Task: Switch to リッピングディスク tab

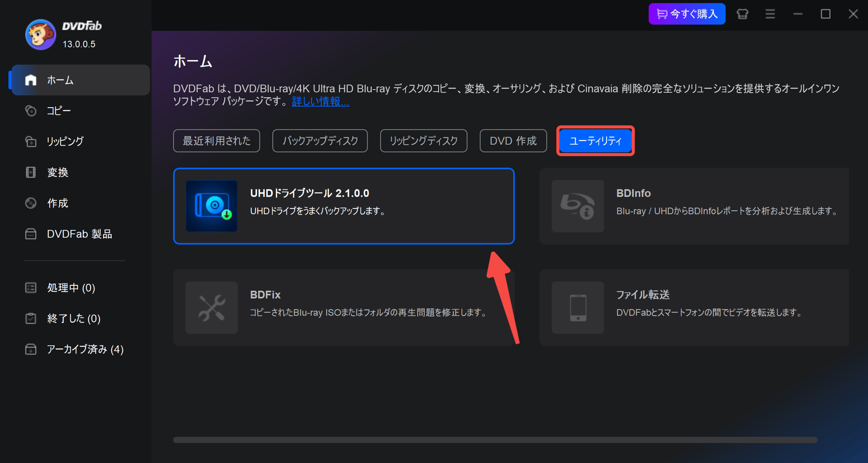Action: (x=424, y=141)
